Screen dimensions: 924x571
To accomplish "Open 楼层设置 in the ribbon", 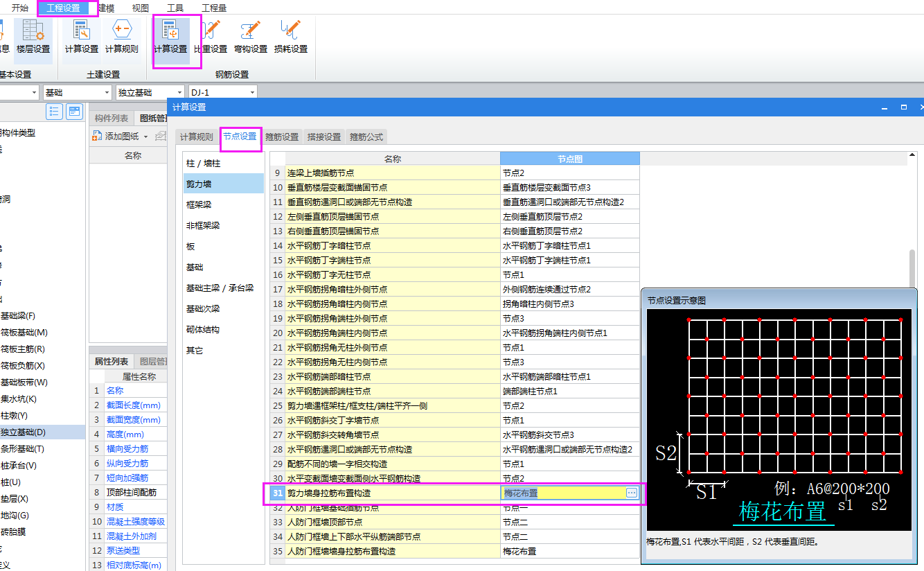I will pos(33,37).
